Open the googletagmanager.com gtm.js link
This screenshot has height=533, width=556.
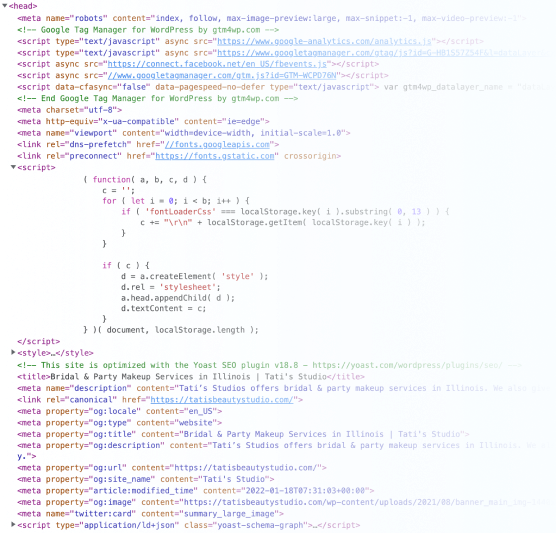pos(222,76)
